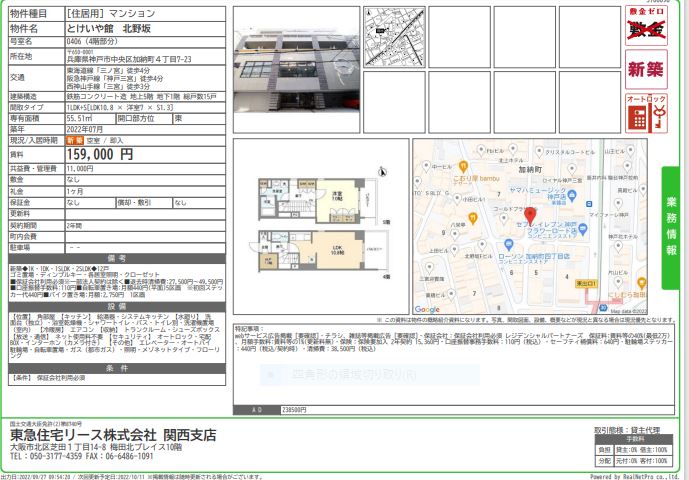Open the 5階 upper floor plan drawing
The image size is (689, 480).
tap(317, 201)
